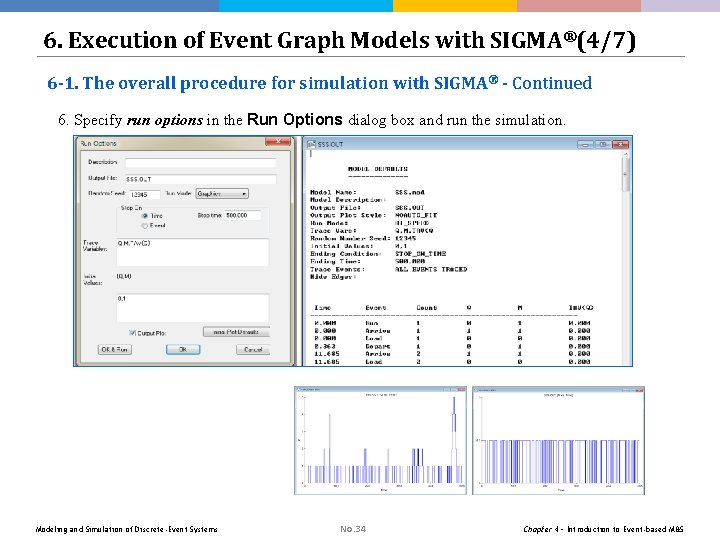This screenshot has height=540, width=720.
Task: Close the SSS.OUT output window
Action: (x=620, y=144)
